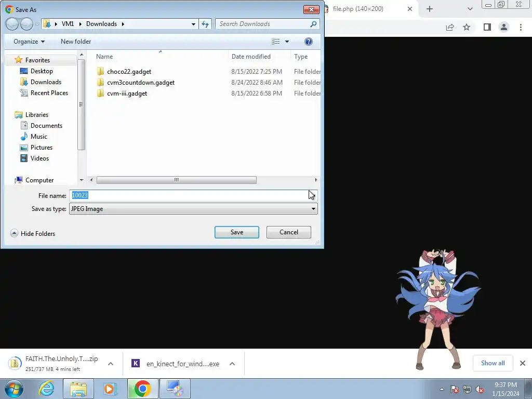Select the cvm-iii.gadget folder
The image size is (532, 399).
pyautogui.click(x=127, y=94)
